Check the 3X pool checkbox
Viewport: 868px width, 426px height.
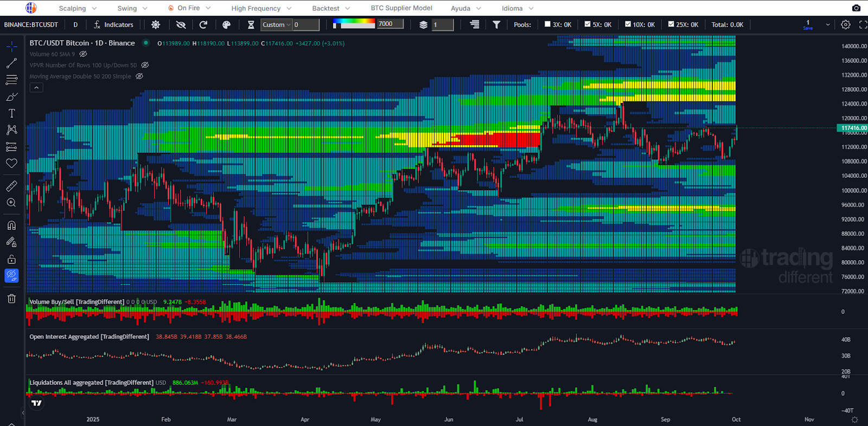click(547, 24)
